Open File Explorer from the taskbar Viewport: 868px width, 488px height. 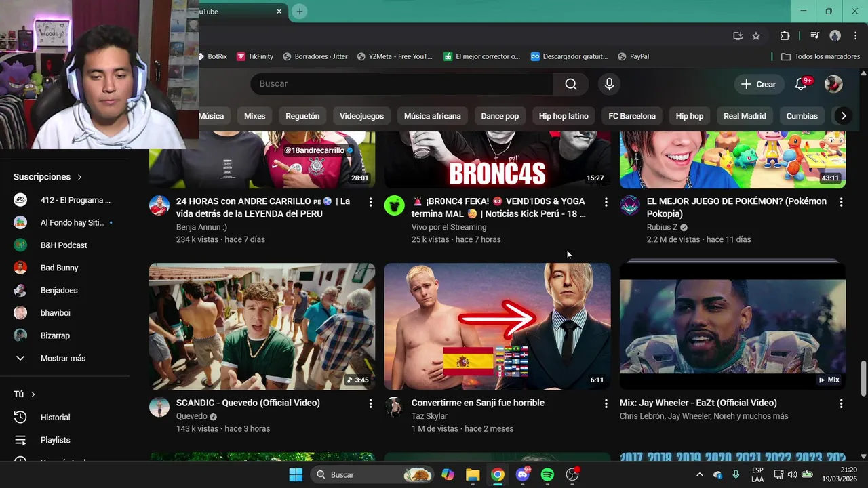point(473,474)
